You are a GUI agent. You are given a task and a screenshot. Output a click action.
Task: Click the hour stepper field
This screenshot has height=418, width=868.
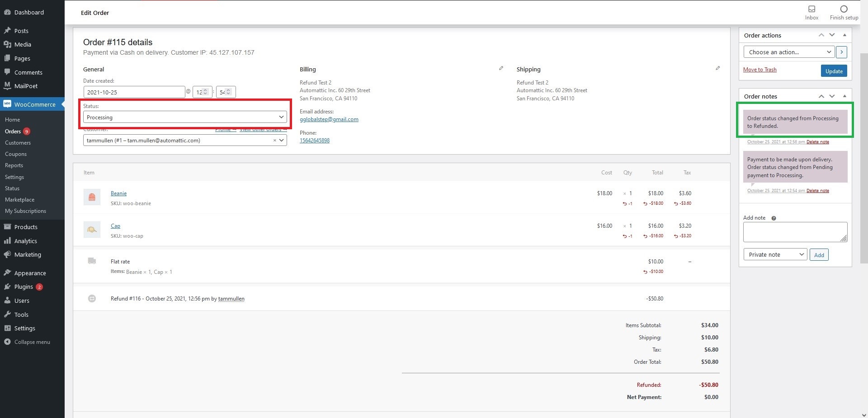pyautogui.click(x=202, y=92)
